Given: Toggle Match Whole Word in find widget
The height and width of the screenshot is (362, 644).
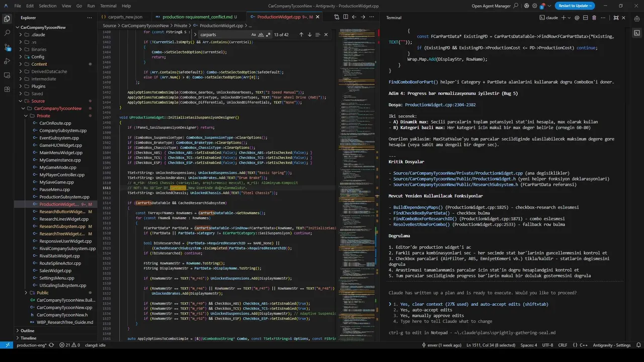Looking at the screenshot, I should 261,35.
